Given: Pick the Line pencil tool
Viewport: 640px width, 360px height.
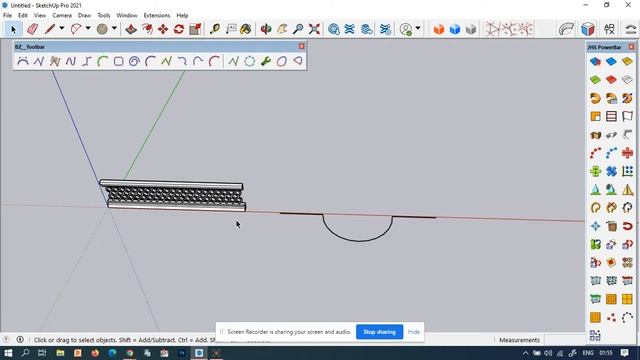Looking at the screenshot, I should (50, 29).
